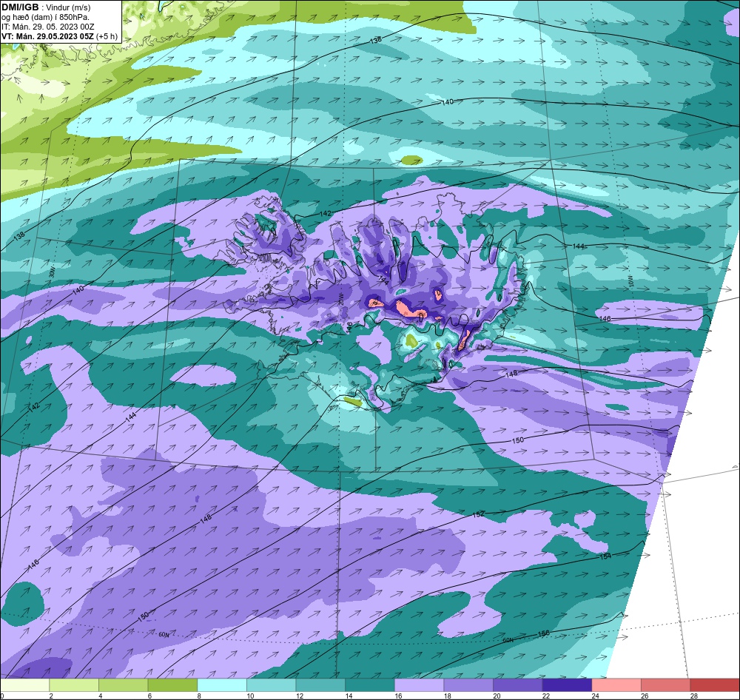Click the 30W longitude label
This screenshot has height=700, width=740.
click(x=52, y=273)
